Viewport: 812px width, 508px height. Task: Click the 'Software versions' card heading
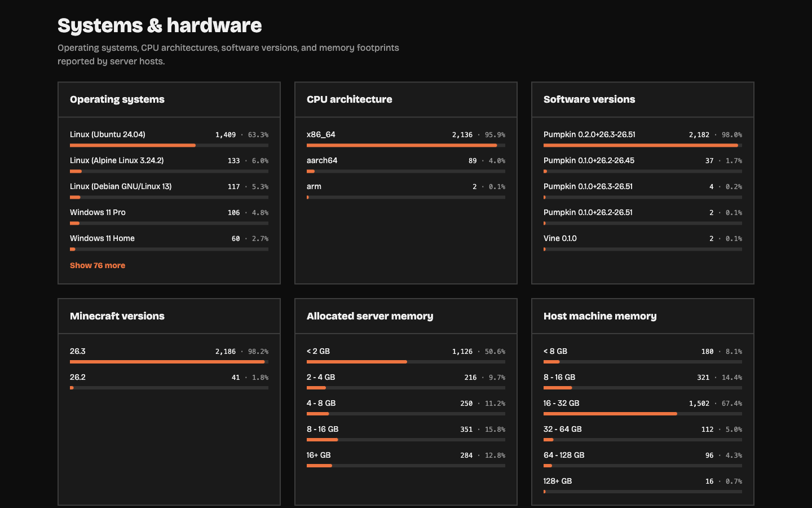(589, 99)
